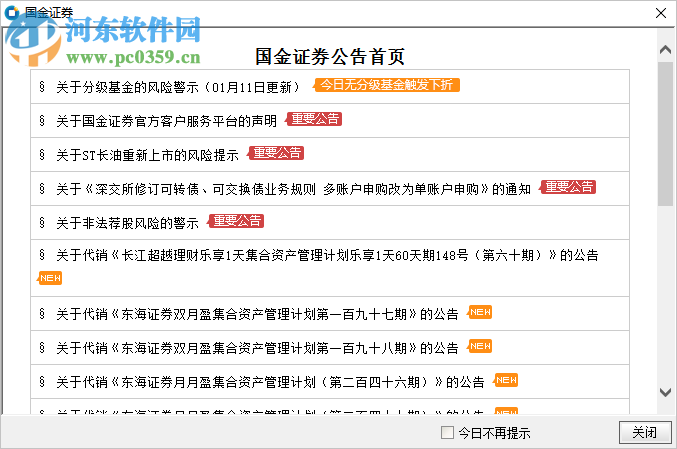This screenshot has height=449, width=677.
Task: Click 重要公告 tag beside 可转债 notice
Action: tap(568, 187)
